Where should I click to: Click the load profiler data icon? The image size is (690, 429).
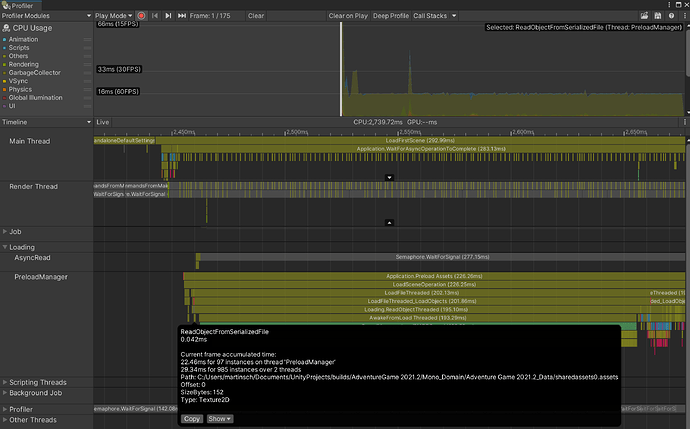click(644, 16)
